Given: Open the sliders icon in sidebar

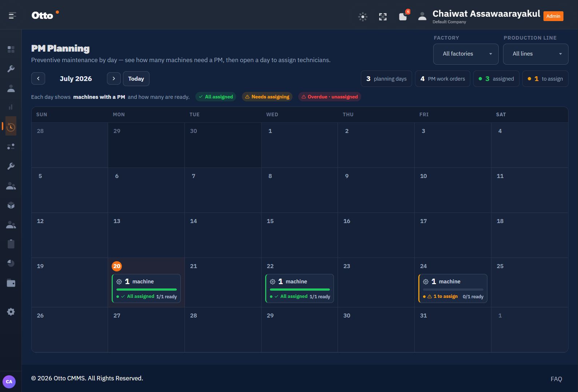Looking at the screenshot, I should tap(11, 146).
